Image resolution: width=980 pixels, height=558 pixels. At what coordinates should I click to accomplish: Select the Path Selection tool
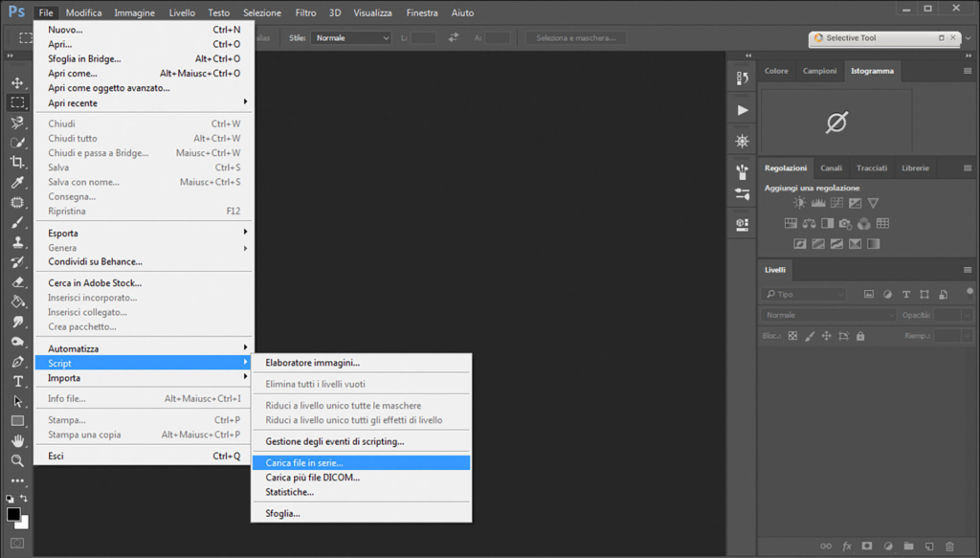[17, 401]
